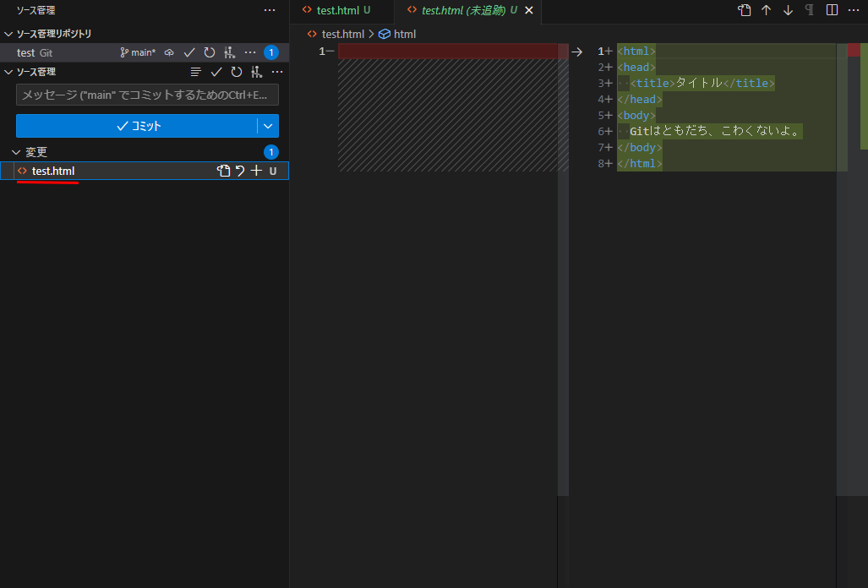Click the revert change arrow between diff panes

[576, 52]
